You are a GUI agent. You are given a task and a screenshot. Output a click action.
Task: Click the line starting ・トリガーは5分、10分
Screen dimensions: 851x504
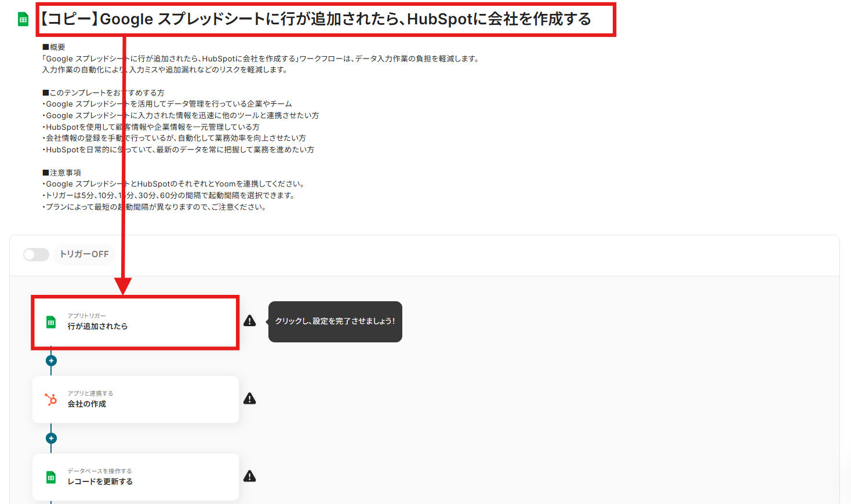pyautogui.click(x=170, y=195)
